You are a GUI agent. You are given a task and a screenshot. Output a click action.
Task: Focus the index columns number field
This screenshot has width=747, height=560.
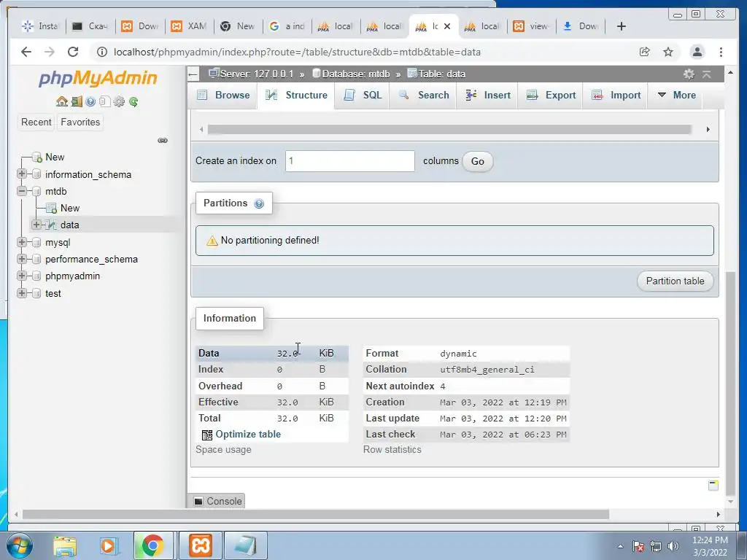point(350,161)
